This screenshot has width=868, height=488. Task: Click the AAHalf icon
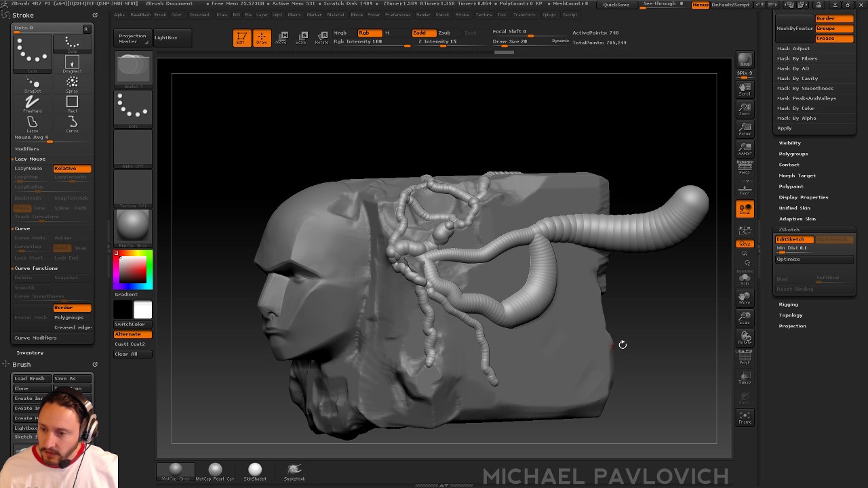pyautogui.click(x=745, y=148)
